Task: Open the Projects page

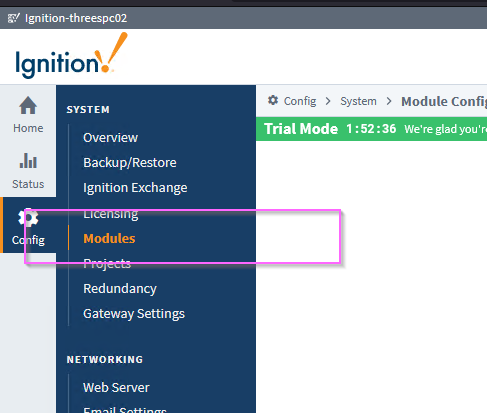Action: tap(107, 264)
